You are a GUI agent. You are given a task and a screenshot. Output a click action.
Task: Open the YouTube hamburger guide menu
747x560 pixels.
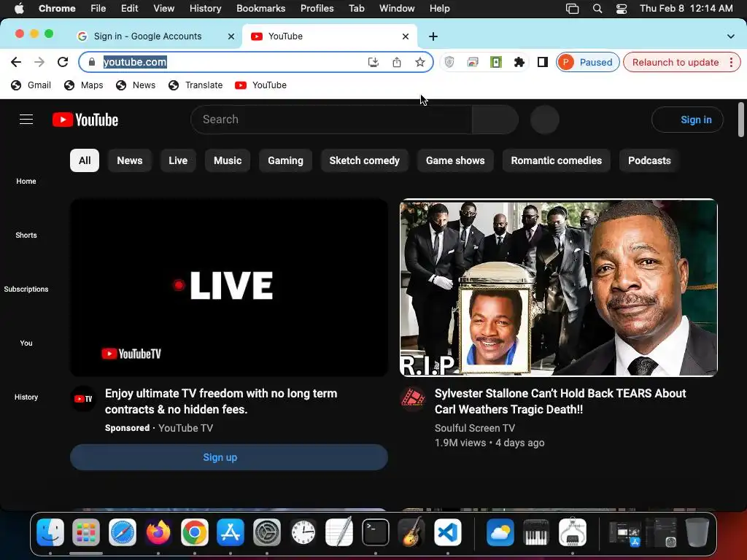(x=26, y=120)
